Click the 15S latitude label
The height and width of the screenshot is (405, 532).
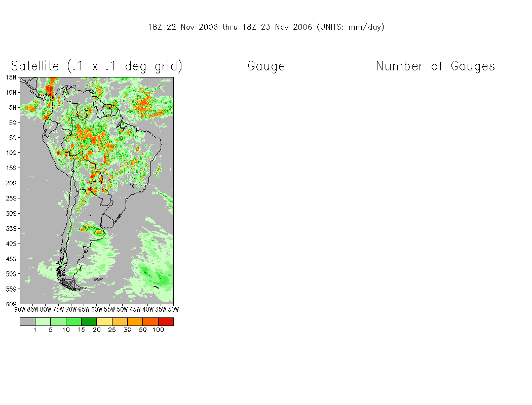coord(11,168)
